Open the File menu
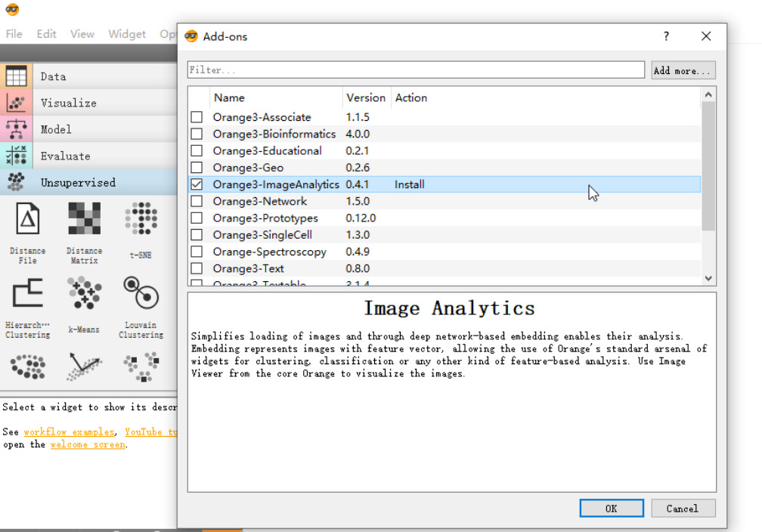 pos(14,34)
